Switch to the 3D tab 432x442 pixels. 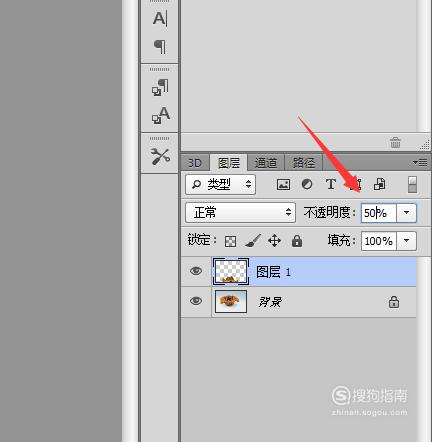[195, 163]
